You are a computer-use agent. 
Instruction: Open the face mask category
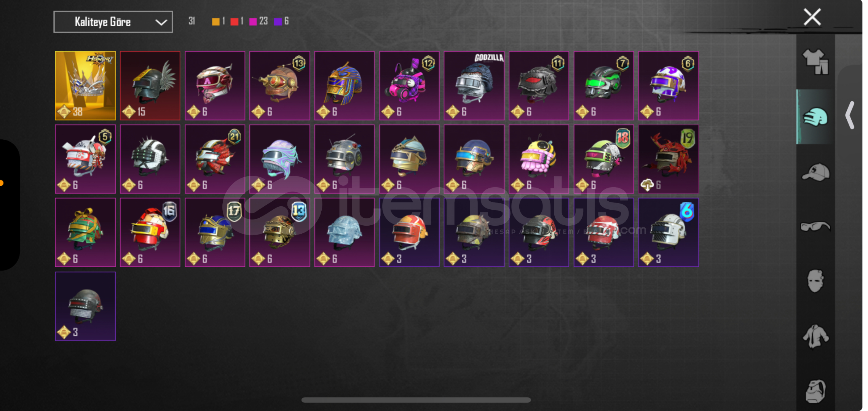click(x=815, y=281)
